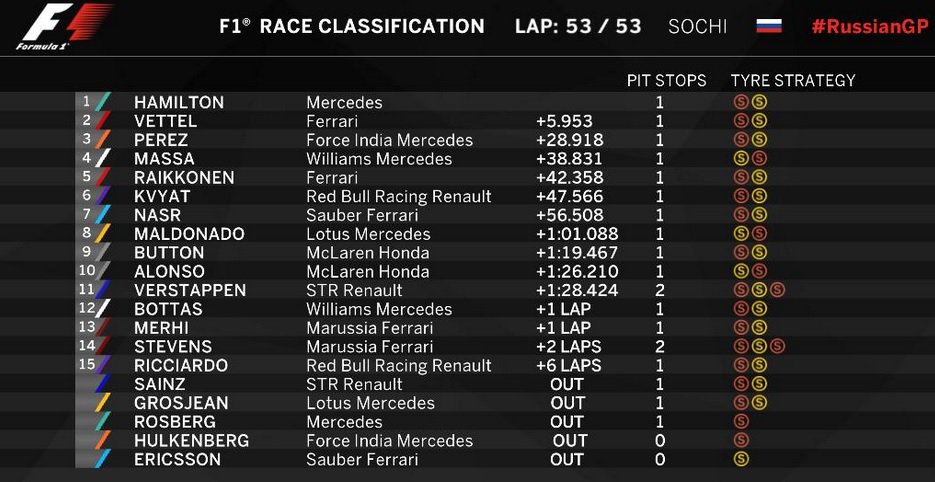
Task: Click Hulkenberg's orange tyre icon
Action: [x=741, y=440]
